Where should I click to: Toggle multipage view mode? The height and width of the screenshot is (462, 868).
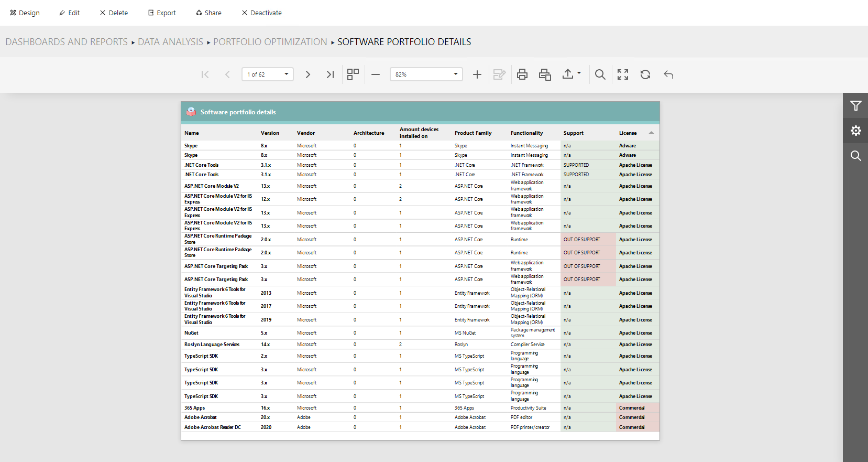pyautogui.click(x=353, y=74)
